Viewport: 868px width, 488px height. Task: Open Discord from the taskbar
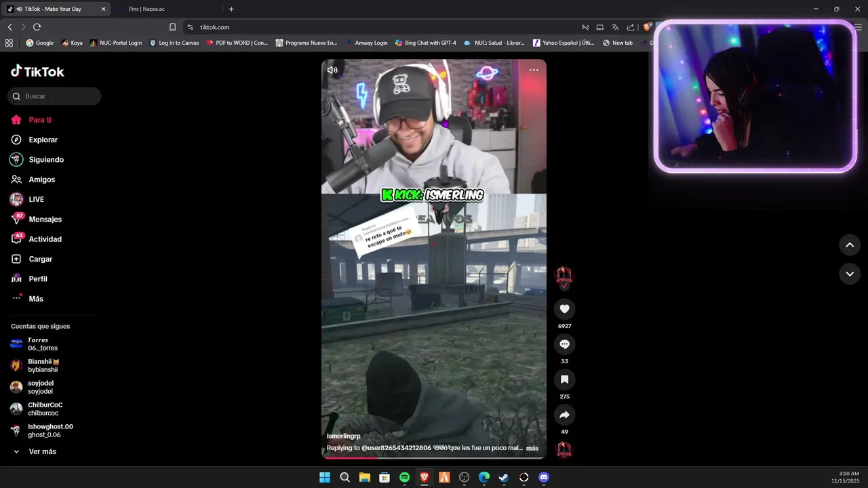tap(543, 477)
